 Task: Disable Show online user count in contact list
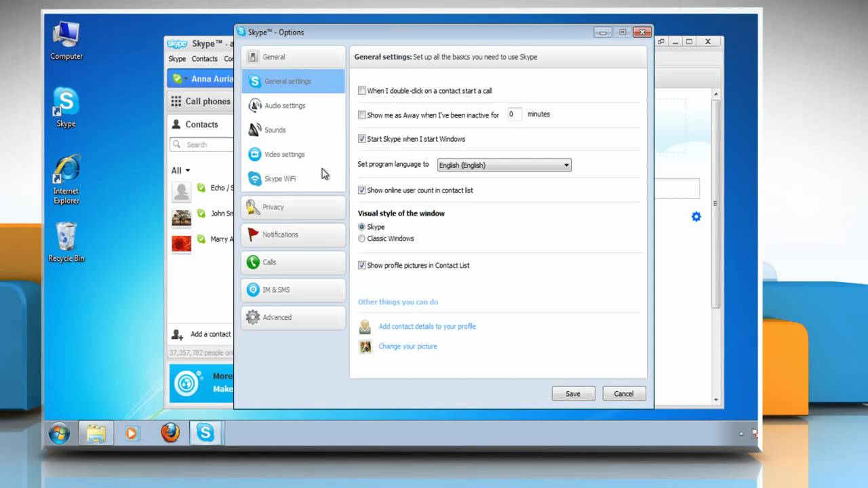point(362,190)
